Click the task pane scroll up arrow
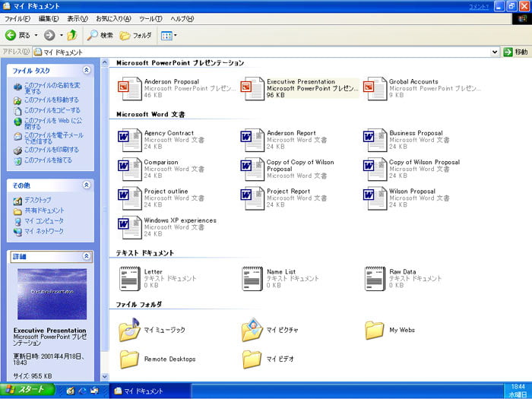Image resolution: width=532 pixels, height=399 pixels. (x=105, y=62)
